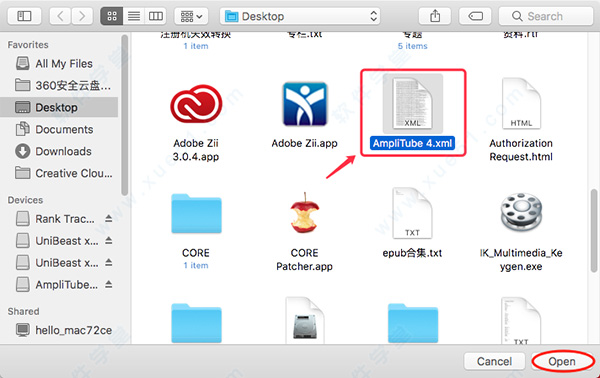600x378 pixels.
Task: Click the sidebar vertical scrollbar
Action: tap(125, 115)
